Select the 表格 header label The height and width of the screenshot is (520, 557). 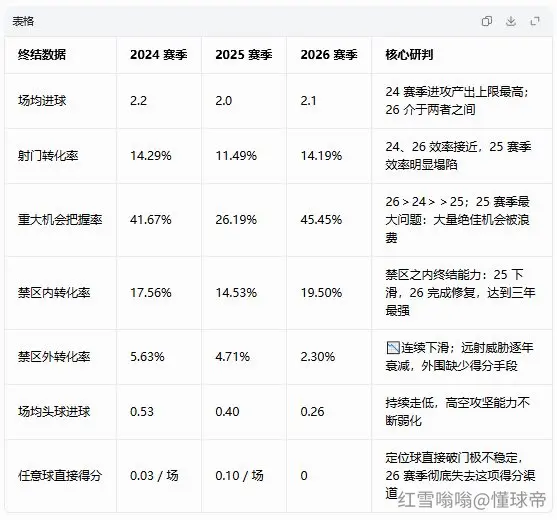point(23,21)
